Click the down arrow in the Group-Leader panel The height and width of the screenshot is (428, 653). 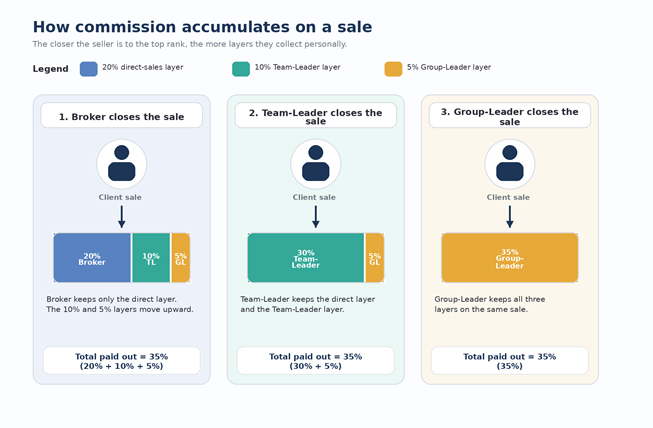point(510,217)
